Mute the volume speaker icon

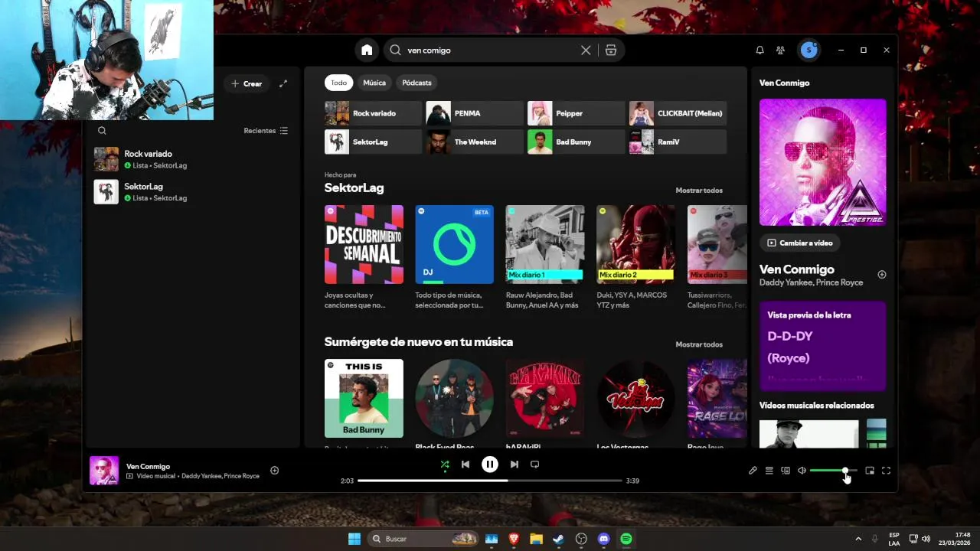(x=802, y=471)
